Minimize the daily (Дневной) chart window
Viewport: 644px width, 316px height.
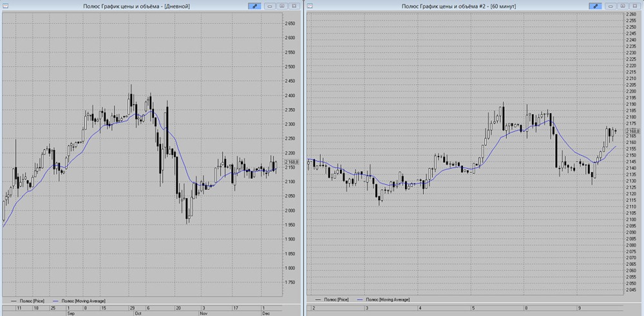270,6
